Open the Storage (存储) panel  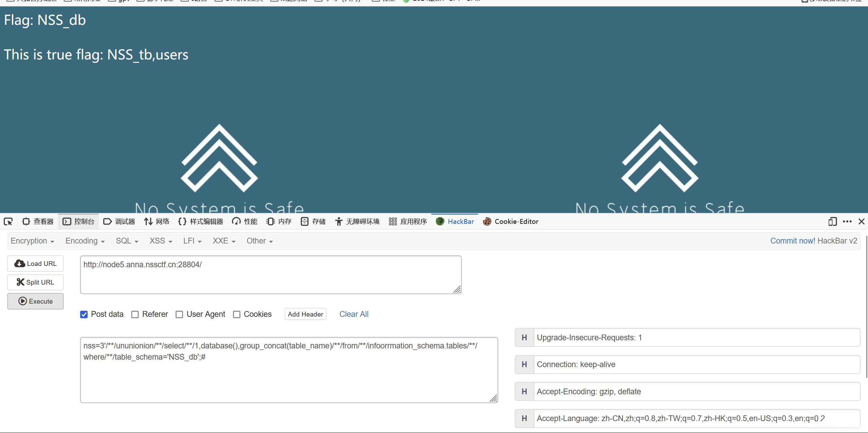tap(313, 222)
